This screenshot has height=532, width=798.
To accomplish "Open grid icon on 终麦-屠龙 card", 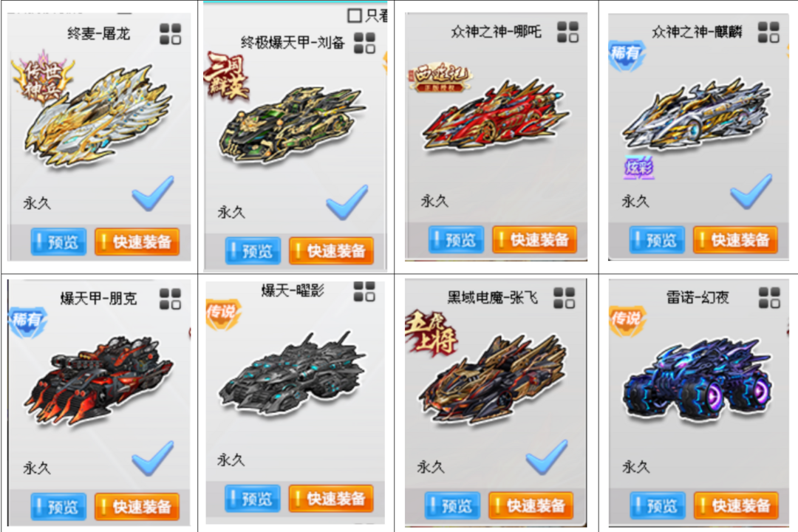I will pos(170,34).
